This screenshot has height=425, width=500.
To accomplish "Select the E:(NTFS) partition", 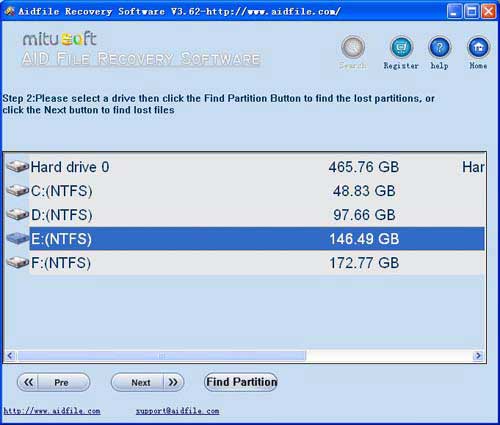I will [x=245, y=239].
